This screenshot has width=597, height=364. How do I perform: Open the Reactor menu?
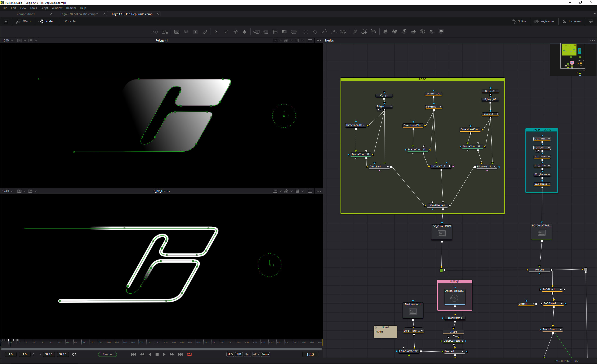pos(71,8)
